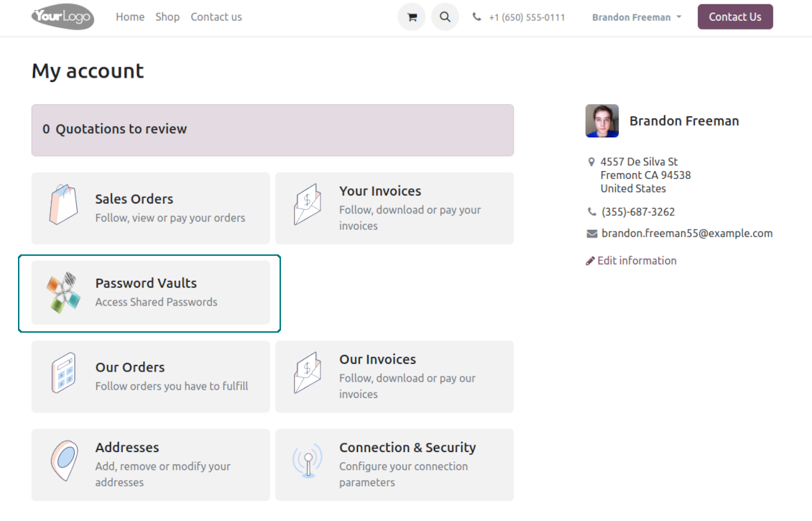The height and width of the screenshot is (521, 812).
Task: Click the Addresses map pin icon
Action: pyautogui.click(x=63, y=461)
